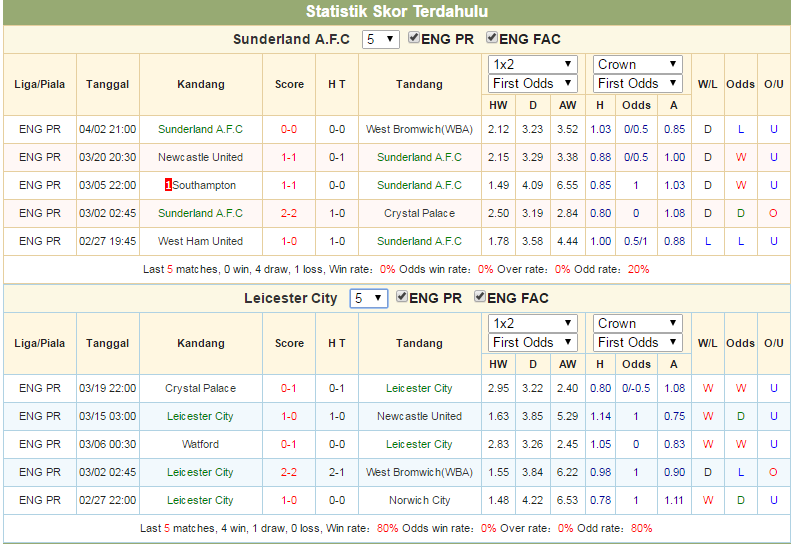Click score 0-0 of Sunderland vs West Bromwich
The width and height of the screenshot is (795, 544).
289,129
